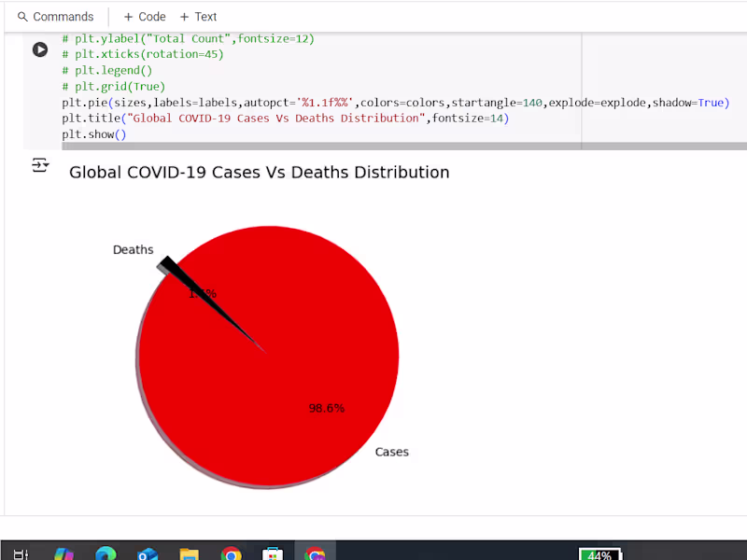Open the Microsoft Store taskbar icon

[272, 553]
